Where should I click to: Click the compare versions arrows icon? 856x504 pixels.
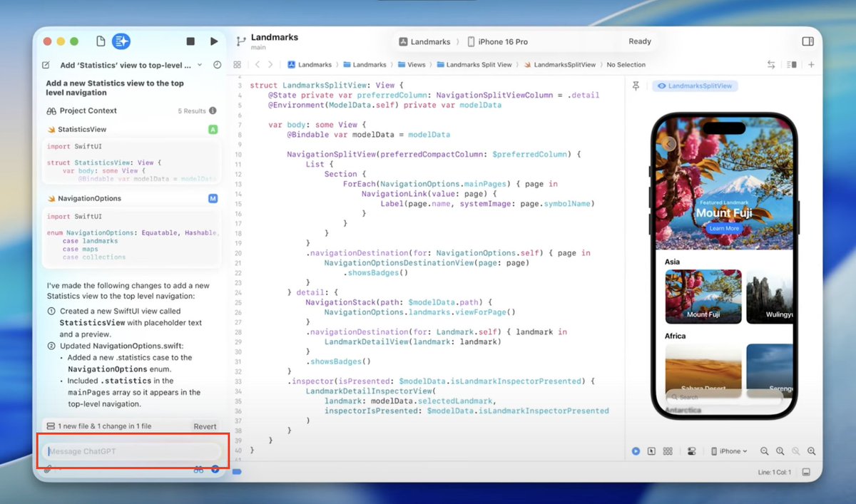(771, 65)
